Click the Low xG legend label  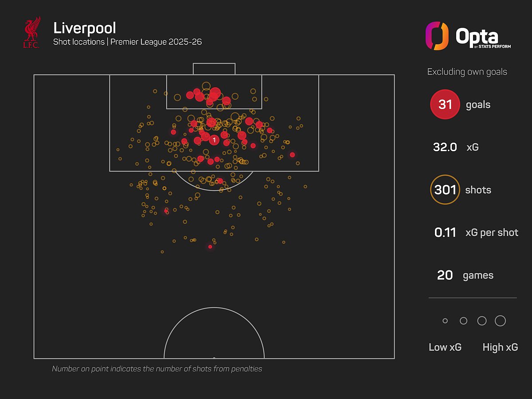click(x=445, y=347)
